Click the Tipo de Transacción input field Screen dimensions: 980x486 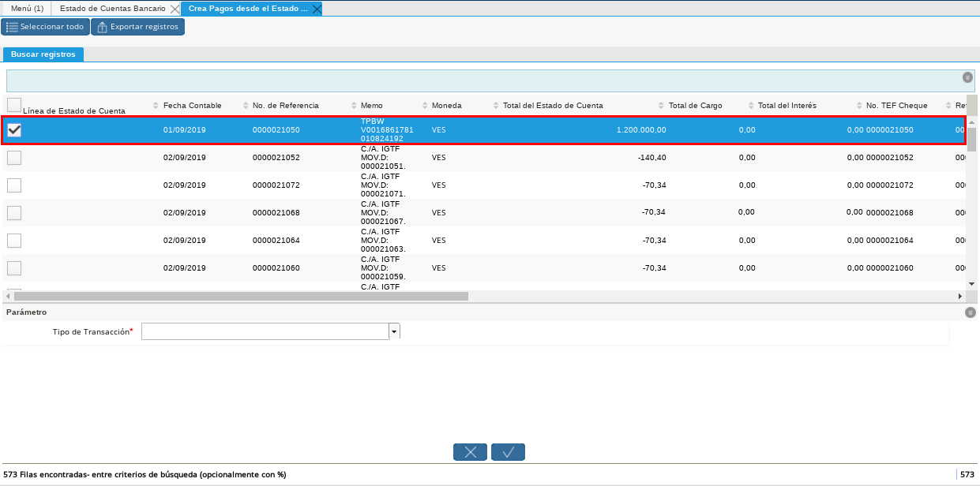click(265, 331)
